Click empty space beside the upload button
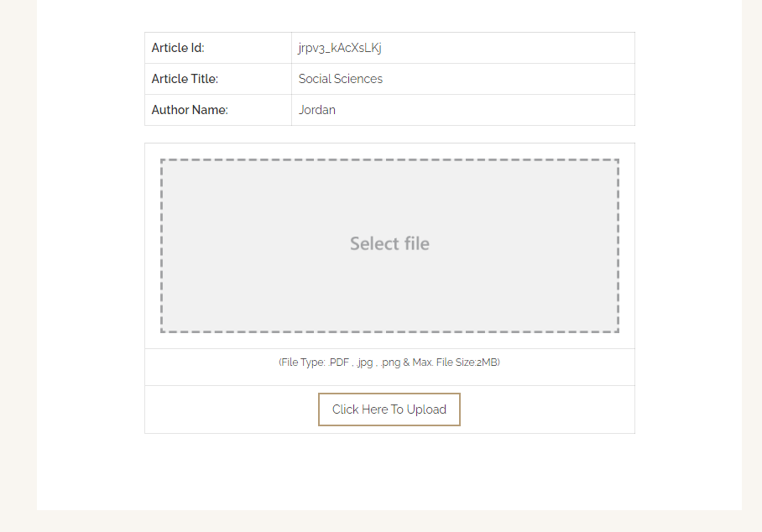The image size is (762, 532). tap(545, 409)
